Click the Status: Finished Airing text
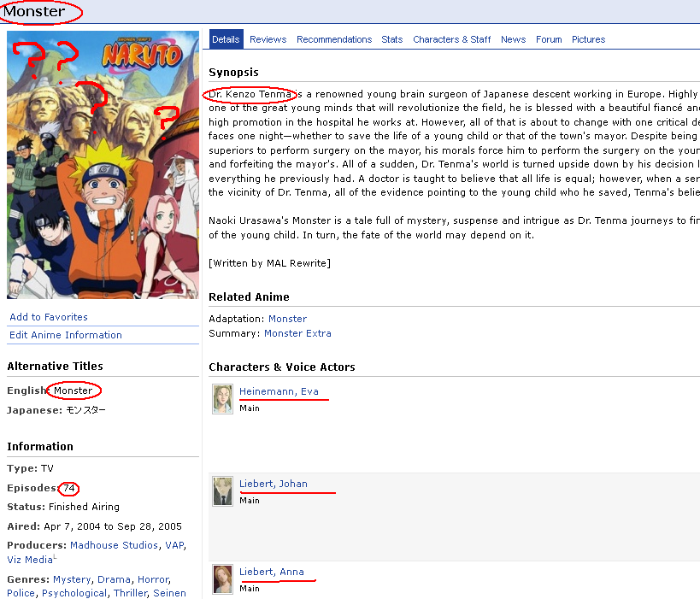Image resolution: width=700 pixels, height=599 pixels. (63, 507)
